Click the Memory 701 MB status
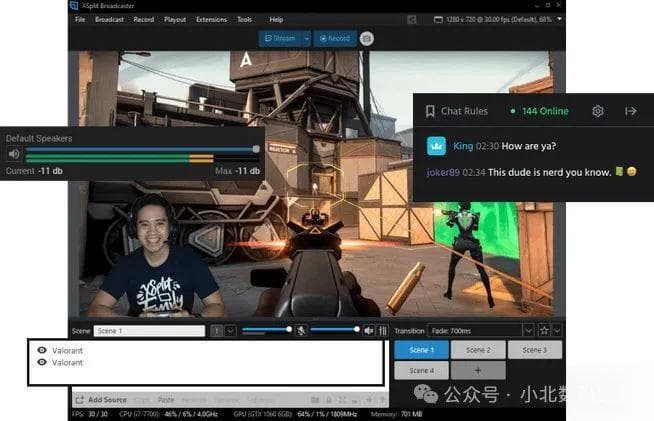This screenshot has height=421, width=654. (x=396, y=414)
